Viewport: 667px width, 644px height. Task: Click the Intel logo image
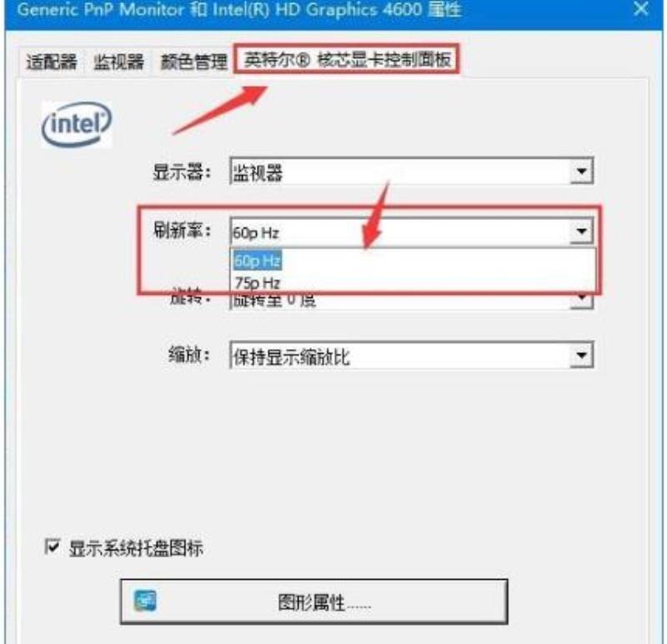[77, 123]
